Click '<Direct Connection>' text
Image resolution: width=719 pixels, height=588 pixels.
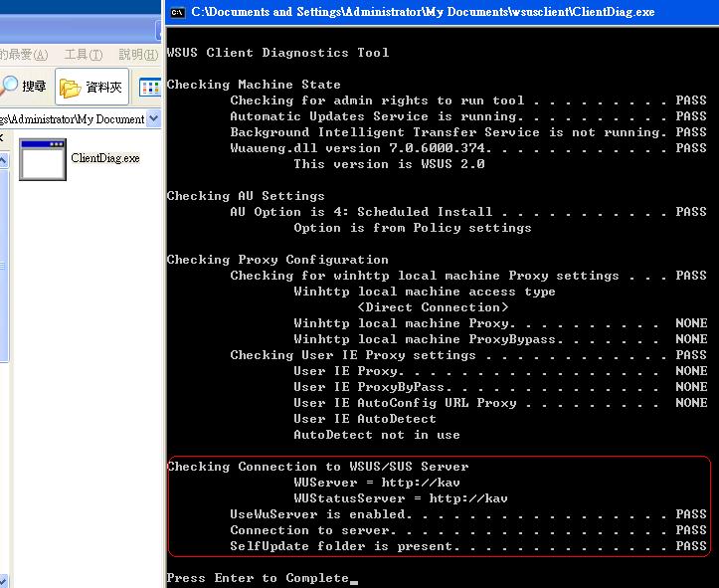[x=433, y=307]
